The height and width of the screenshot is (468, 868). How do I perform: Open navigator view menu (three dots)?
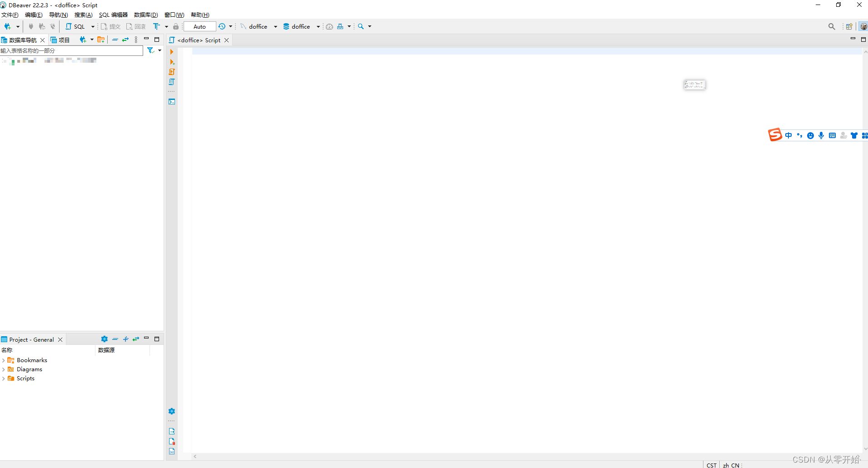pyautogui.click(x=136, y=40)
